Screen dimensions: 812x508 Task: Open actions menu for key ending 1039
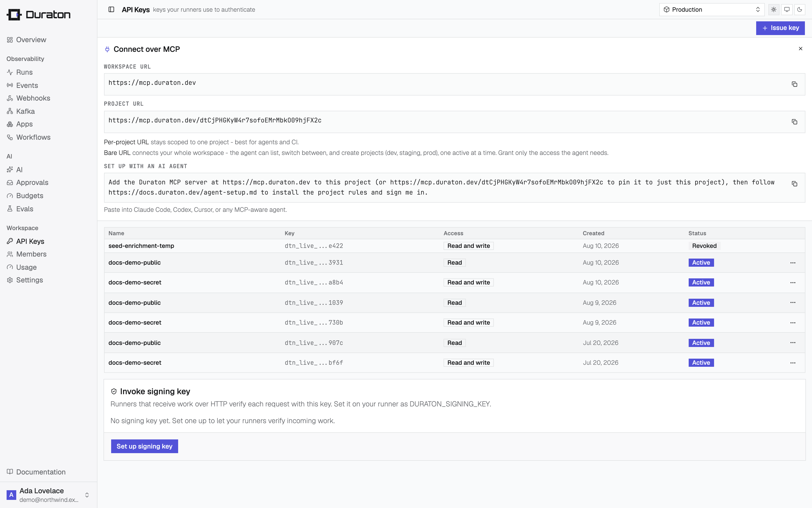[x=792, y=302]
